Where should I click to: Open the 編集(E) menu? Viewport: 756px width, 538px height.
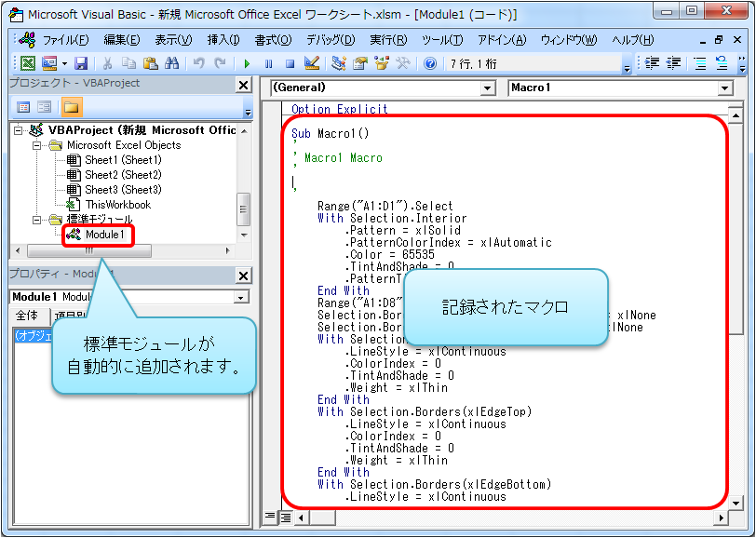[x=121, y=40]
